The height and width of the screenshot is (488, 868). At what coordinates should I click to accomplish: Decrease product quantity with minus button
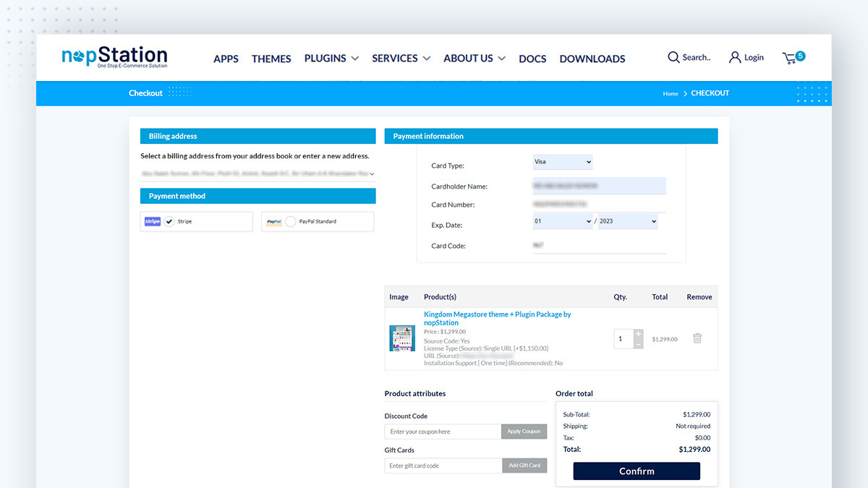638,344
